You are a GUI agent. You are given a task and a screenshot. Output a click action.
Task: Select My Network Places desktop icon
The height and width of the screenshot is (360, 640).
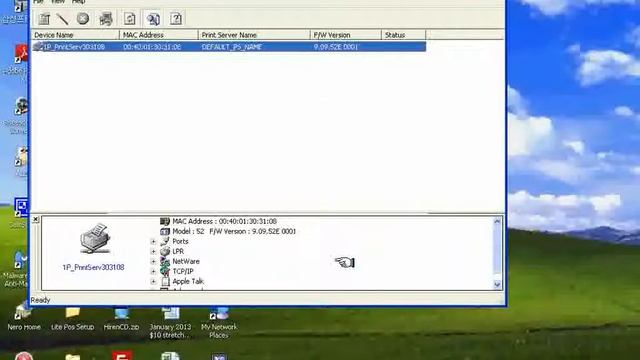(x=219, y=324)
